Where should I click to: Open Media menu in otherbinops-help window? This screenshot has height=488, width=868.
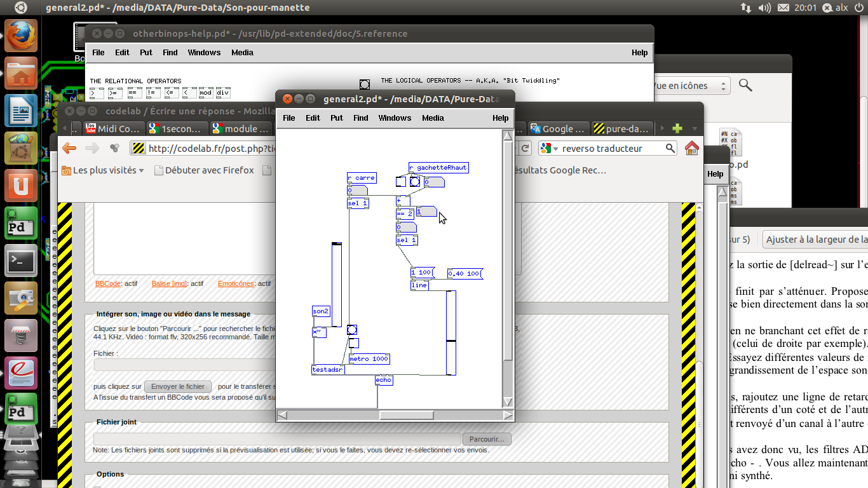click(242, 53)
